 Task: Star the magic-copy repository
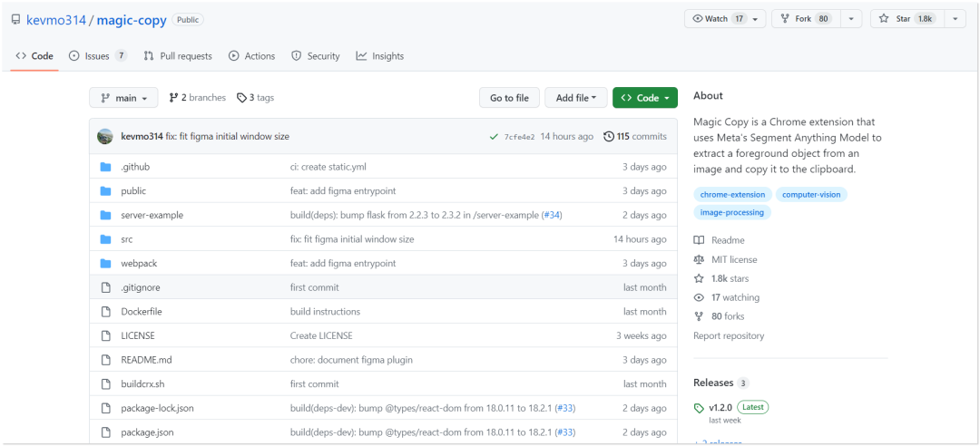[x=906, y=19]
